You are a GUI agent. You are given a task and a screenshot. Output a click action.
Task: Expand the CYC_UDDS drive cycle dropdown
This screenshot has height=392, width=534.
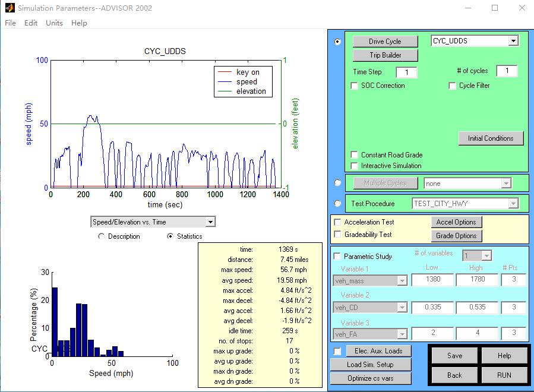coord(513,42)
